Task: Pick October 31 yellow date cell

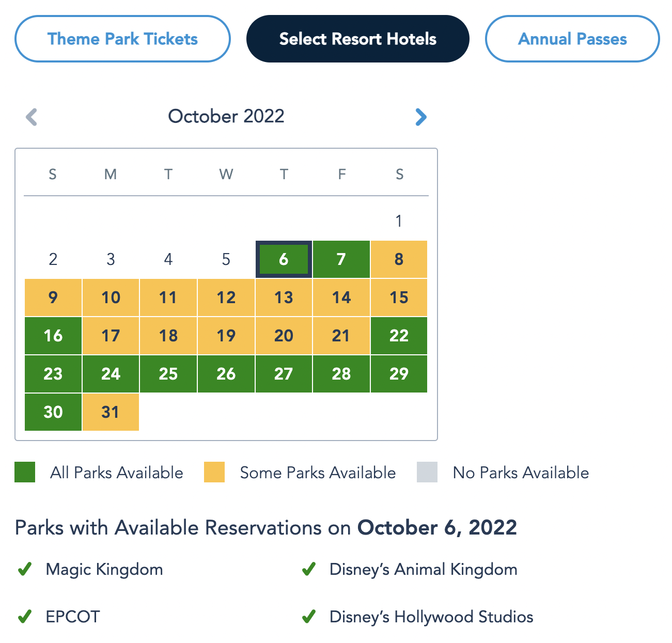Action: tap(111, 412)
